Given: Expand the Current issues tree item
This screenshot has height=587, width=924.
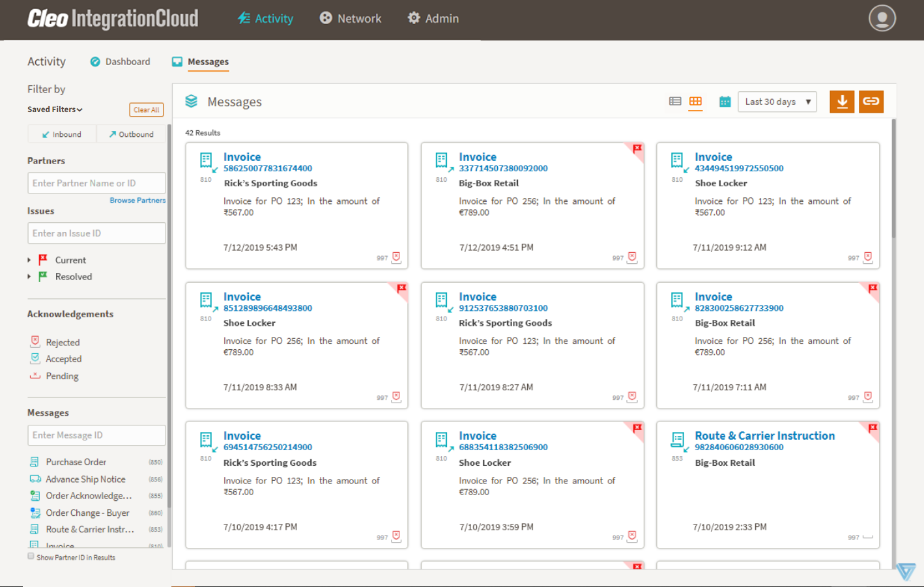Looking at the screenshot, I should coord(29,260).
